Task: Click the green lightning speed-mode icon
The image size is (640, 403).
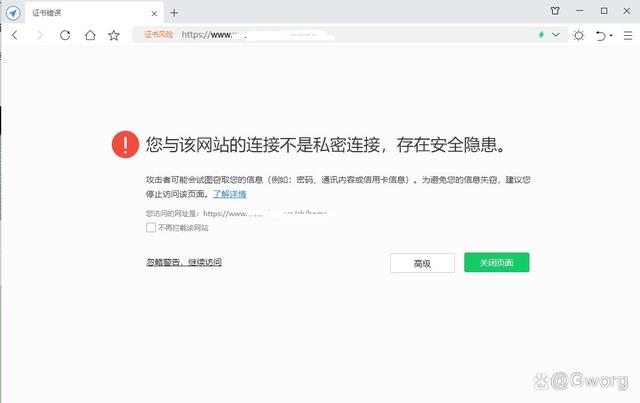Action: click(x=541, y=35)
